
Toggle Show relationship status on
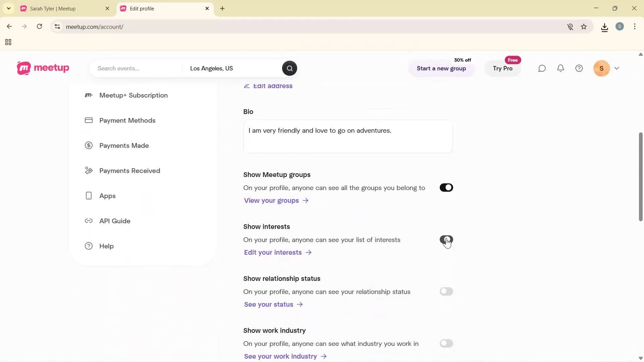(x=446, y=291)
